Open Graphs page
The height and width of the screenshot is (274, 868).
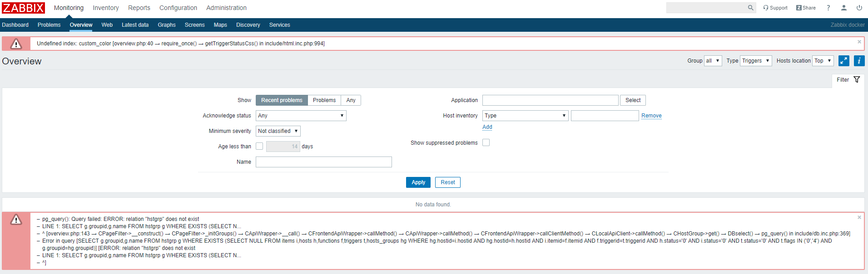pos(167,25)
